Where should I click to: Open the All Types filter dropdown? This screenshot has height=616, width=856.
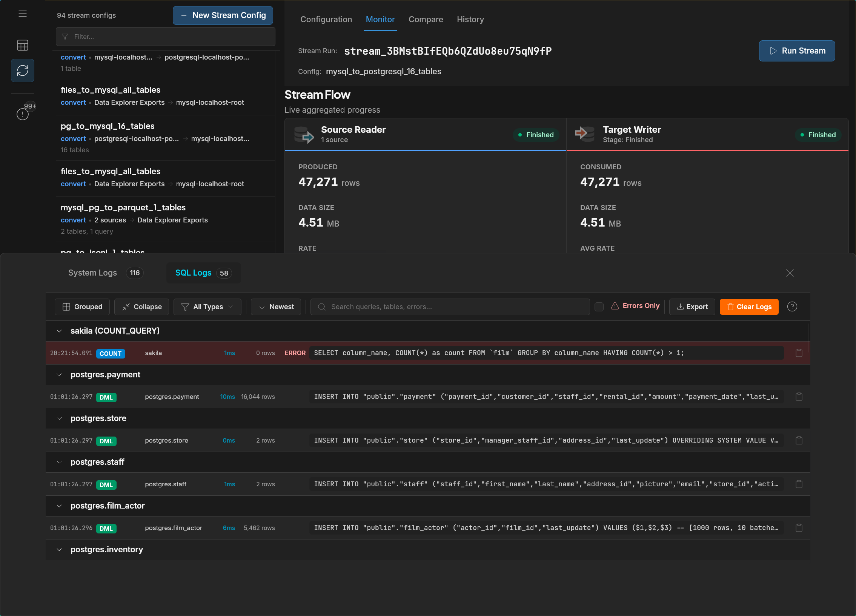[x=207, y=307]
